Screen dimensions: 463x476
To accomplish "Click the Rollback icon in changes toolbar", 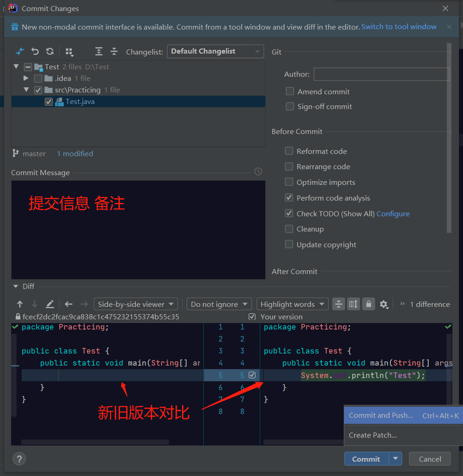I will coord(35,51).
